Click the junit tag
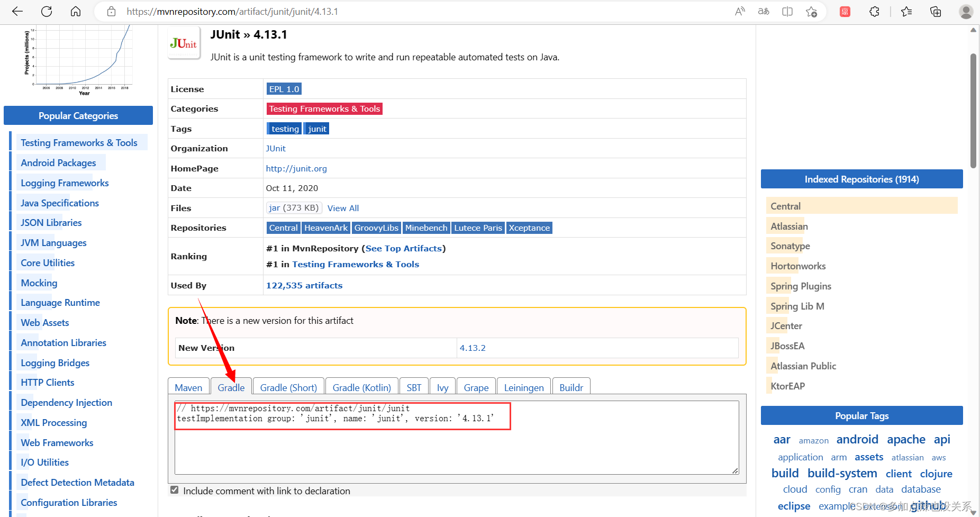Image resolution: width=980 pixels, height=517 pixels. click(317, 129)
